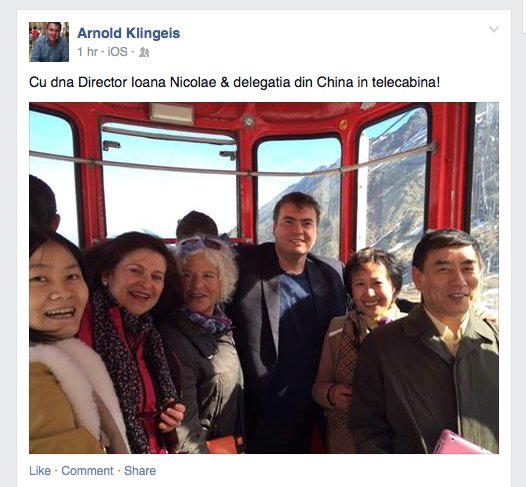526x487 pixels.
Task: Click the ceiling light of red cabin
Action: tap(171, 113)
